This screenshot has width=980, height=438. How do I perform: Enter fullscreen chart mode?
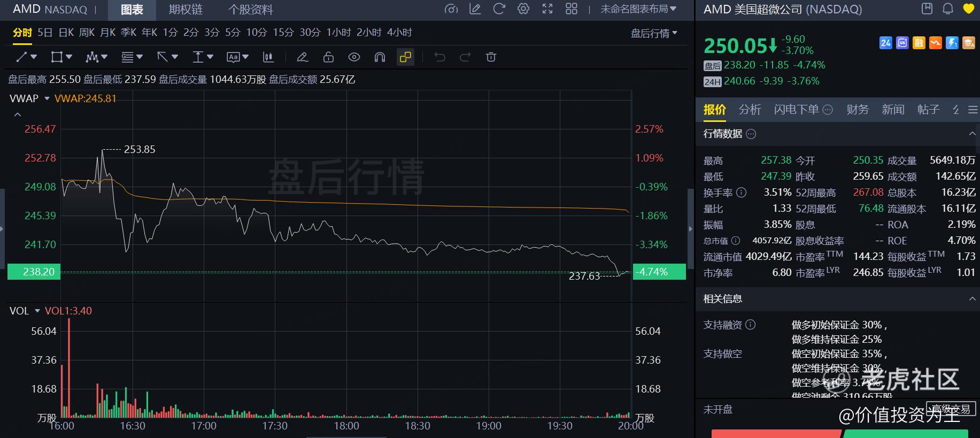[x=547, y=9]
